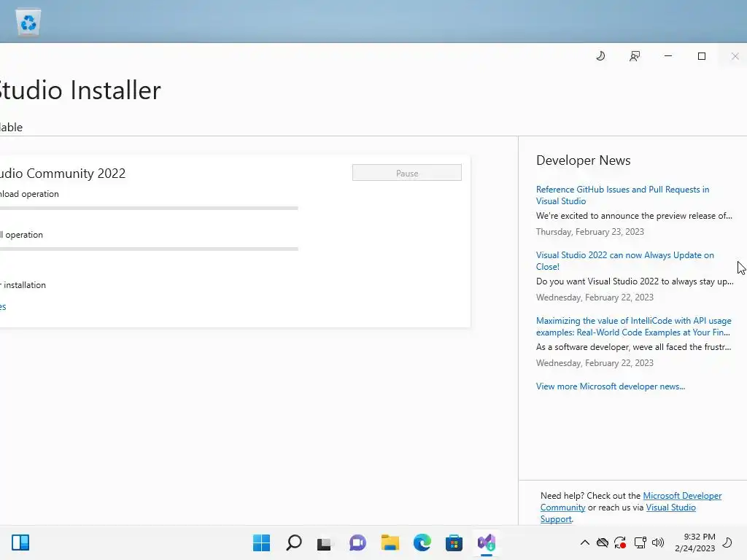747x560 pixels.
Task: Click the install operation progress bar
Action: coord(149,249)
